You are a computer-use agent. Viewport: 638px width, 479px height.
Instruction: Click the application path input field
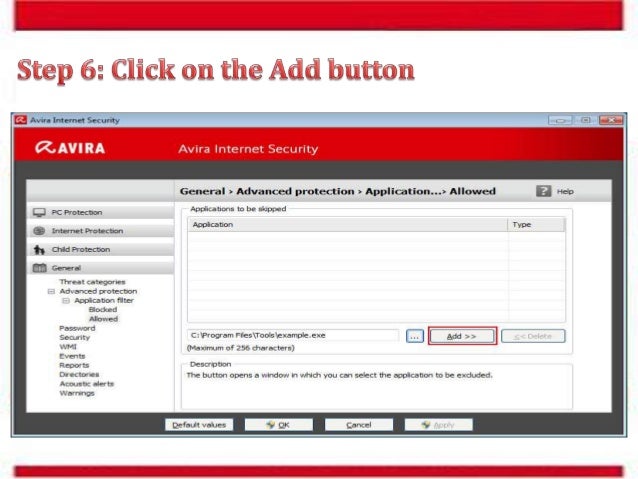coord(293,335)
